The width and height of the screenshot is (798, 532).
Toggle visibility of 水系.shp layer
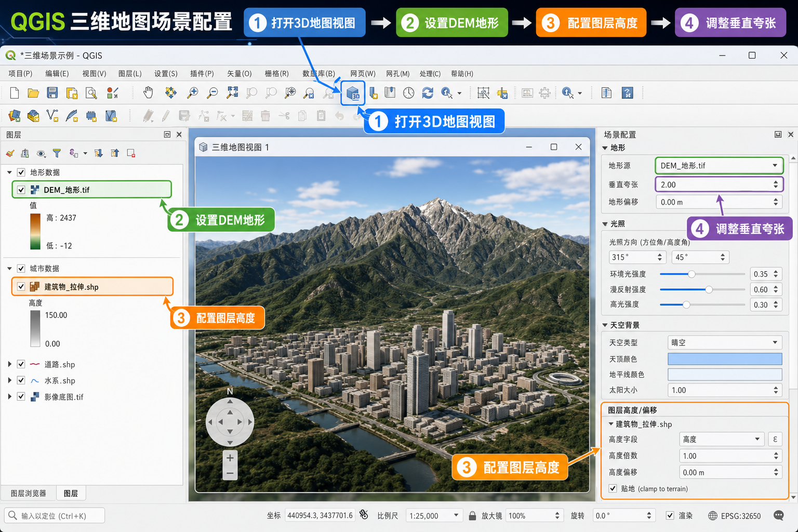[x=21, y=380]
